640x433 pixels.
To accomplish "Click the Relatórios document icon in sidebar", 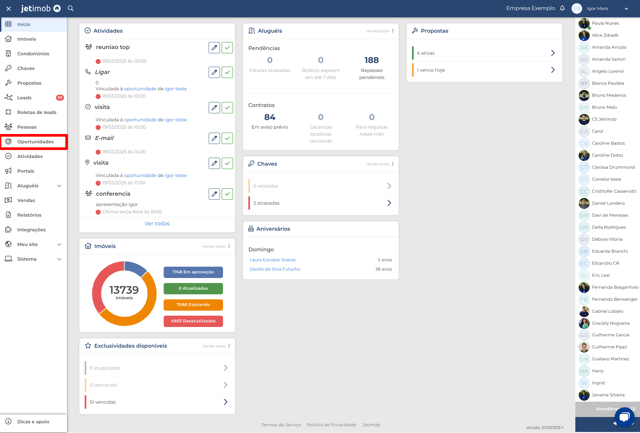I will point(8,215).
